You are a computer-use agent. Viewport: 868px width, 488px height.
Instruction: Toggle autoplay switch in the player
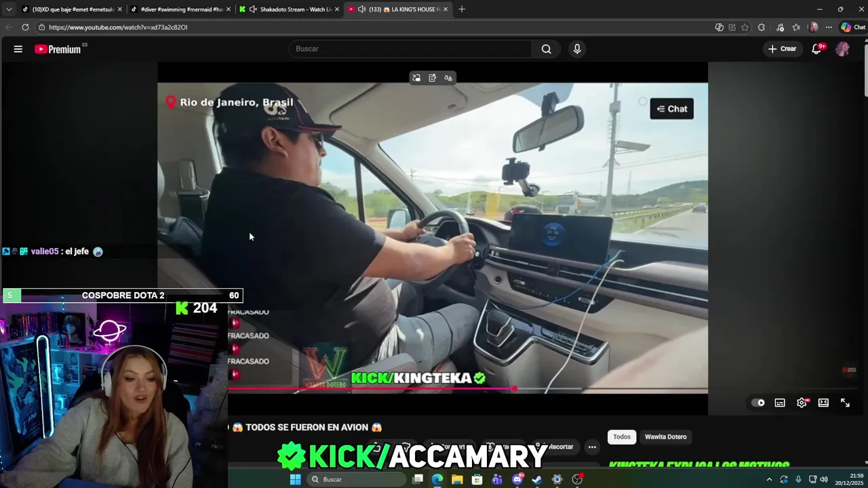[x=758, y=403]
